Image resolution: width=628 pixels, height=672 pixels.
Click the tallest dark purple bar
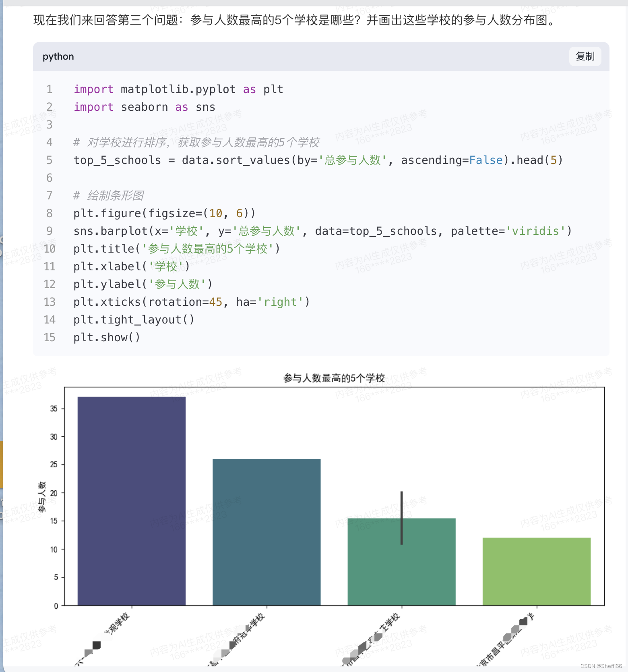click(x=132, y=501)
